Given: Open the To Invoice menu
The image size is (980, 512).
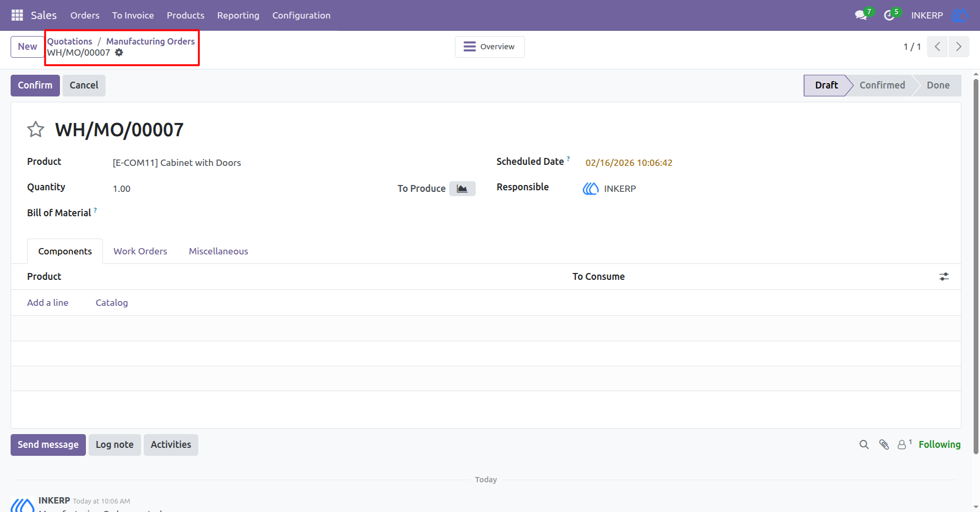Looking at the screenshot, I should point(133,15).
